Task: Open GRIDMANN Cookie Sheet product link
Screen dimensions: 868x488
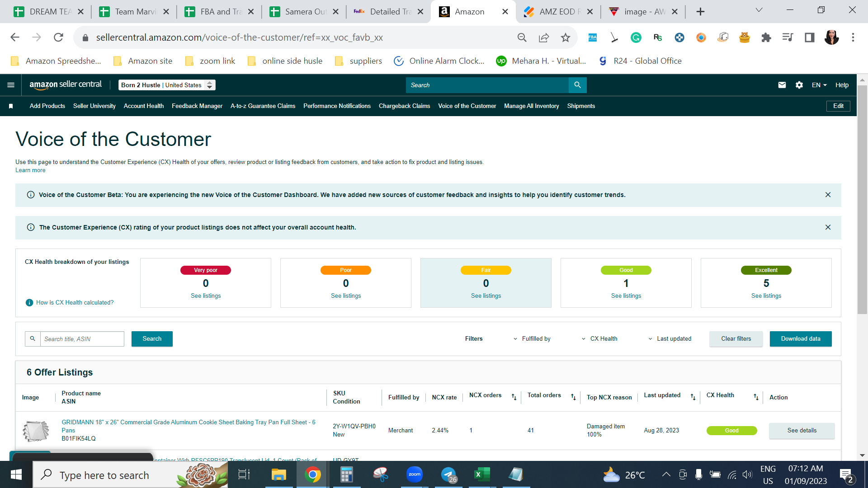Action: click(189, 426)
